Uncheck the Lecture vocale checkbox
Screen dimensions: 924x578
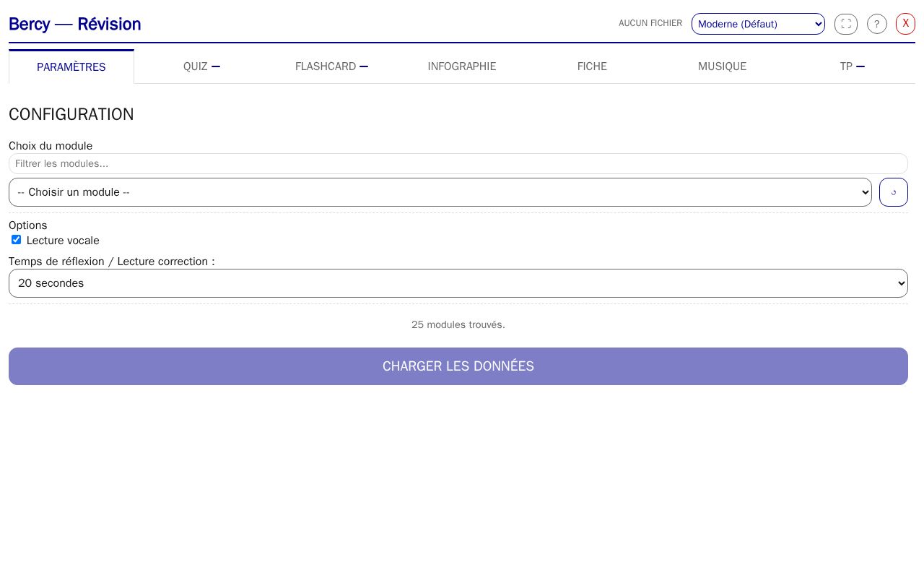tap(16, 240)
